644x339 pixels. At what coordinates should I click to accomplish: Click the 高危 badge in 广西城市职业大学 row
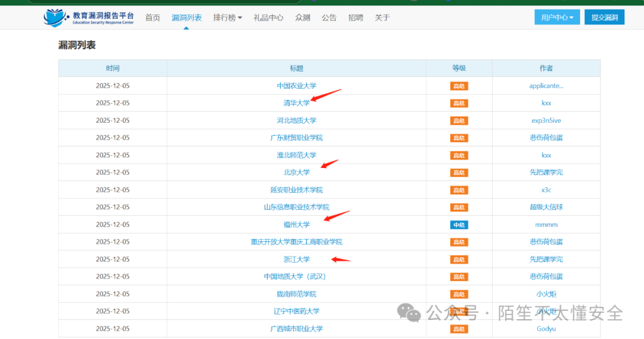pyautogui.click(x=459, y=329)
